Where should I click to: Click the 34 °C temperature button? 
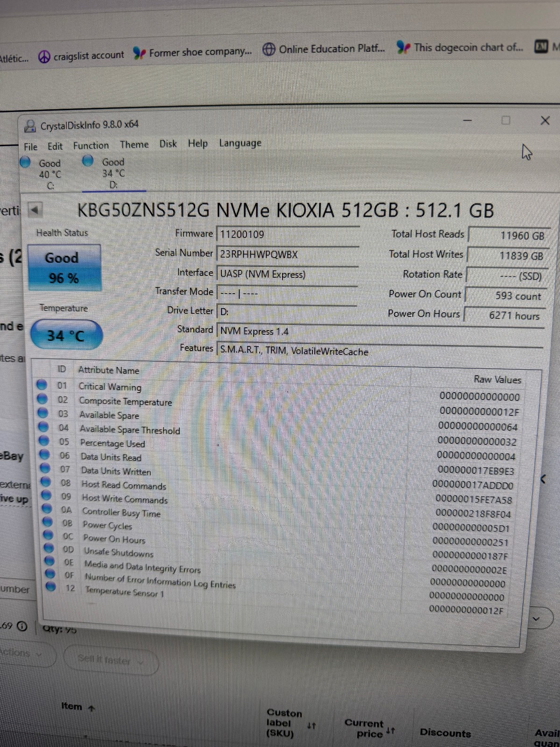tap(66, 335)
